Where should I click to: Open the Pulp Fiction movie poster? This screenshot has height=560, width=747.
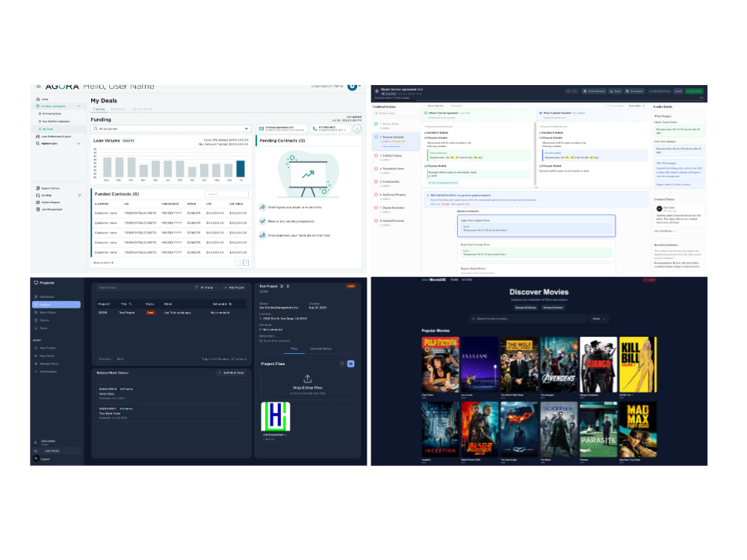[x=440, y=364]
